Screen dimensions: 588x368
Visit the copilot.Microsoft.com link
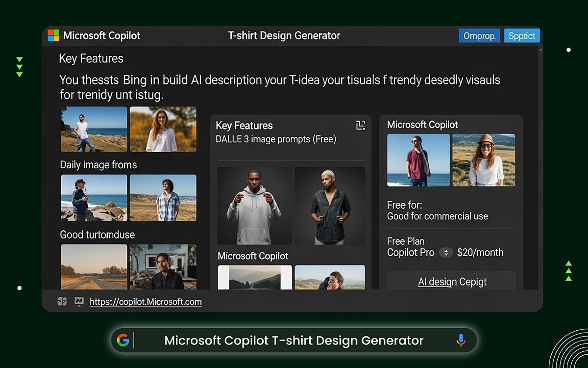pos(146,302)
